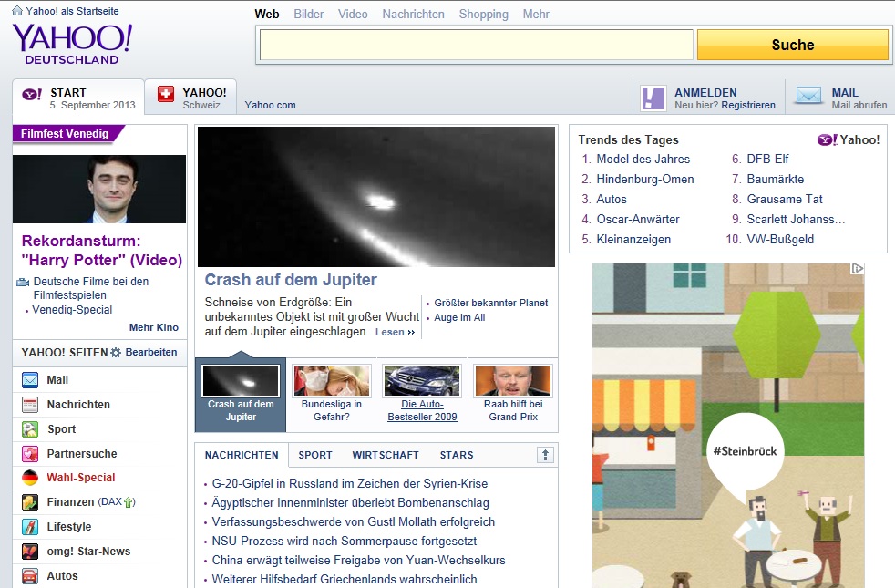The image size is (895, 588).
Task: Select the Web search tab
Action: (266, 15)
